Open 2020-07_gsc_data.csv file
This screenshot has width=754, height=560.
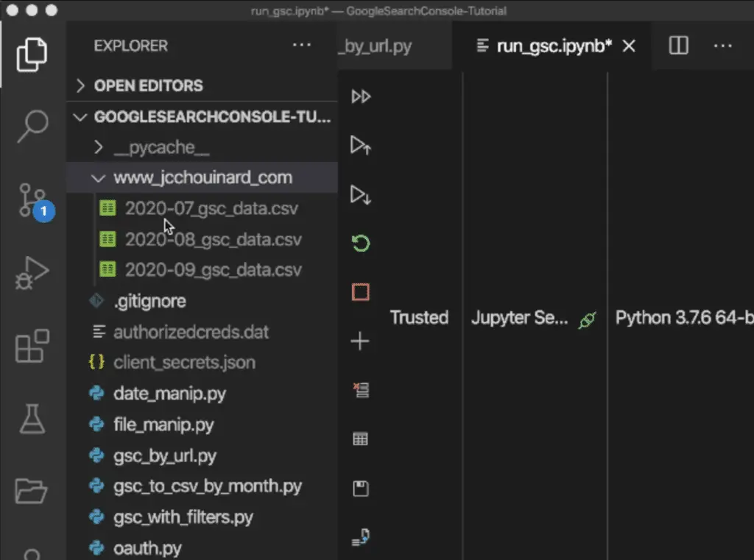coord(202,208)
